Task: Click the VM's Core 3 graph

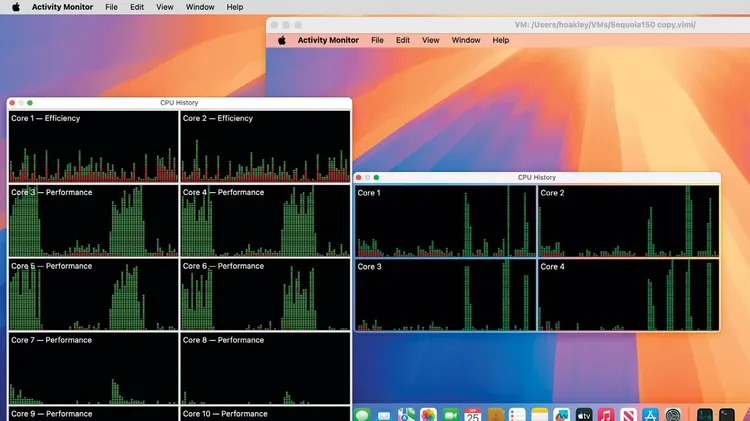Action: click(x=445, y=295)
